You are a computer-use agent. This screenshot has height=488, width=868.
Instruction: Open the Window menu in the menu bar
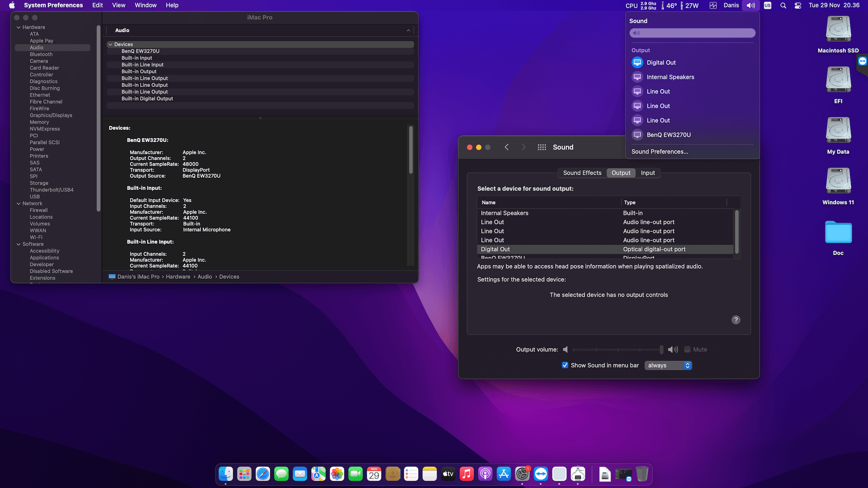tap(145, 5)
